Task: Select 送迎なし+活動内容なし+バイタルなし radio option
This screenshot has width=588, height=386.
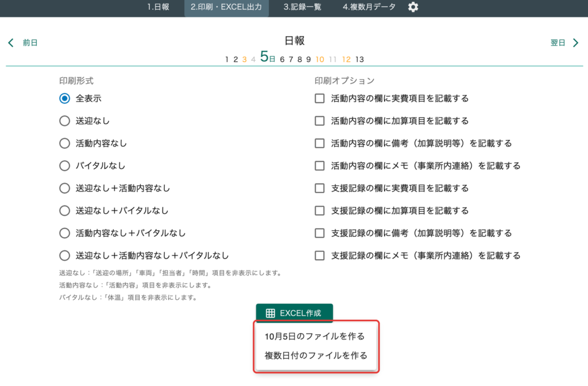Action: [64, 256]
